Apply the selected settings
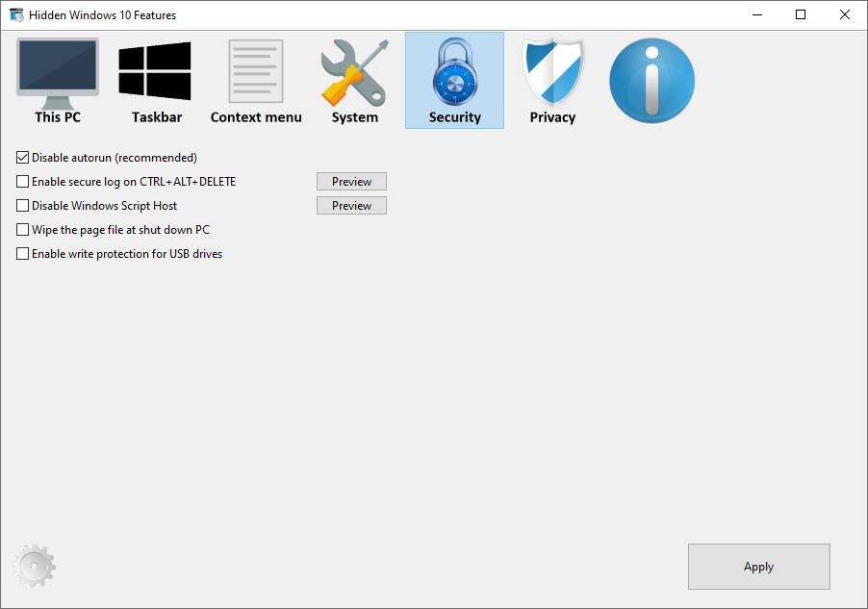 coord(759,567)
